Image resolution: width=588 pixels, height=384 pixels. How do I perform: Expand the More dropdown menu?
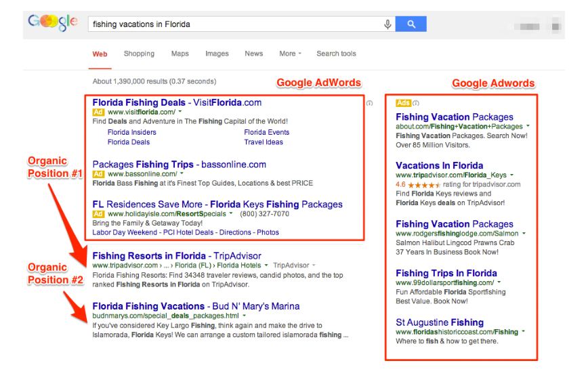[x=290, y=54]
